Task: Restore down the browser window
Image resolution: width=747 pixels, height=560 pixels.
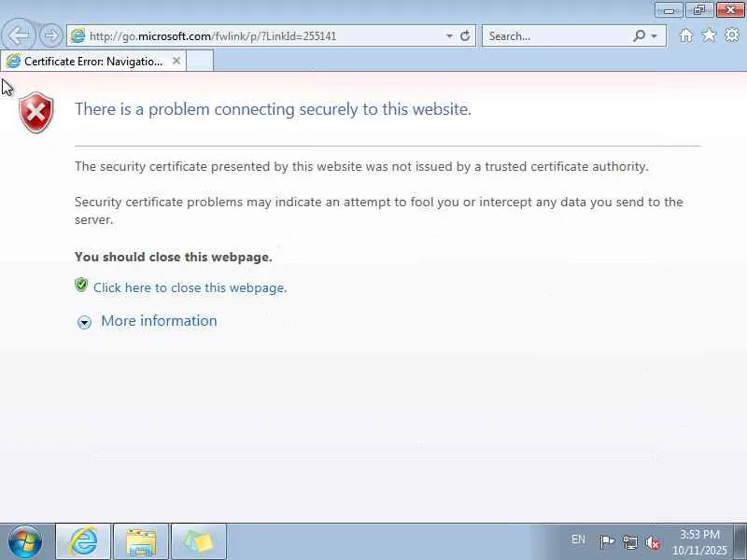Action: [x=698, y=10]
